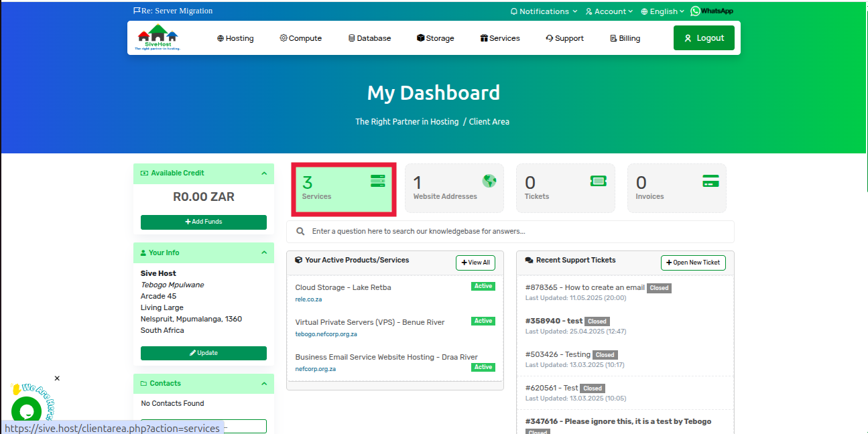Open the Website Addresses tile
The image size is (868, 434).
coord(454,188)
